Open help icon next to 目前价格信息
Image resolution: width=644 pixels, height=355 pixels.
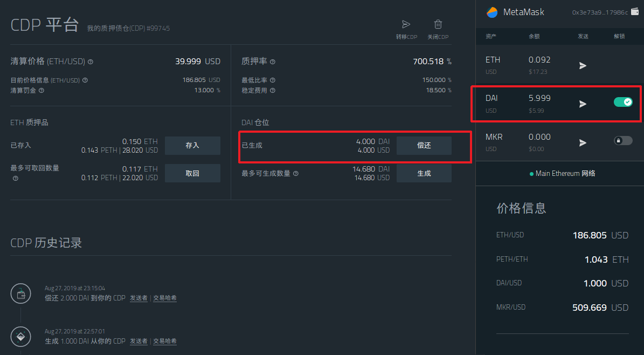[x=85, y=80]
